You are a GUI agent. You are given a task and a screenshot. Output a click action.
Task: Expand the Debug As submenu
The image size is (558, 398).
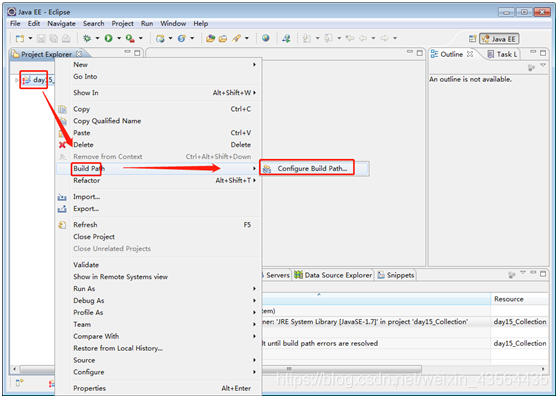[x=159, y=300]
